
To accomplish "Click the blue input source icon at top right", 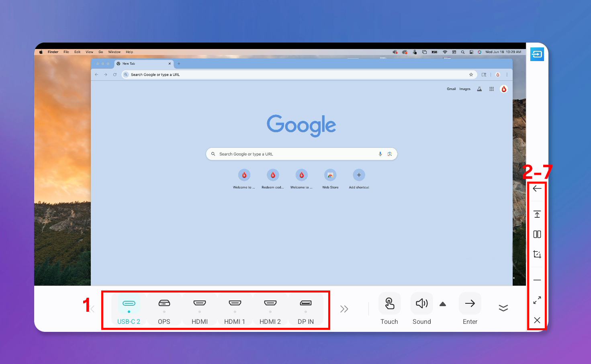I will [537, 54].
